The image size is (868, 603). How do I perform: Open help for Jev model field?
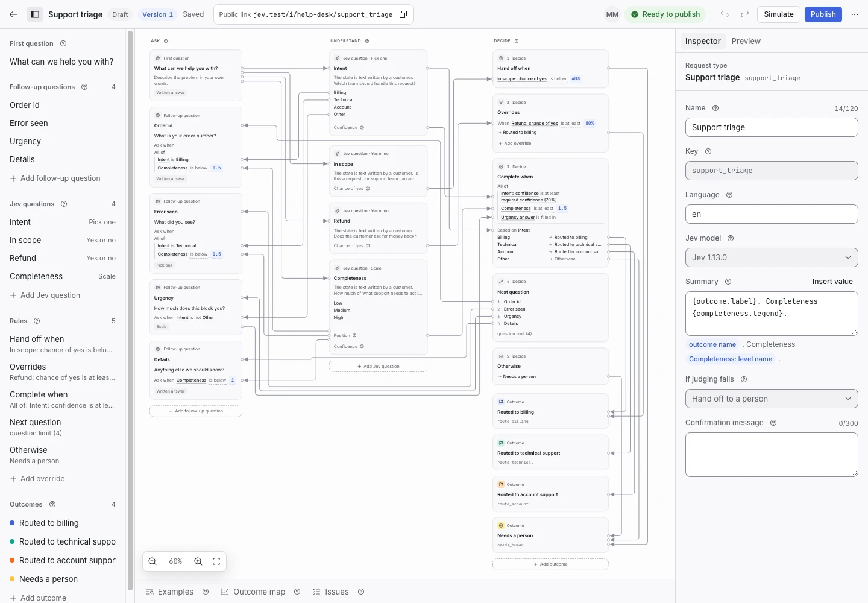pos(731,238)
